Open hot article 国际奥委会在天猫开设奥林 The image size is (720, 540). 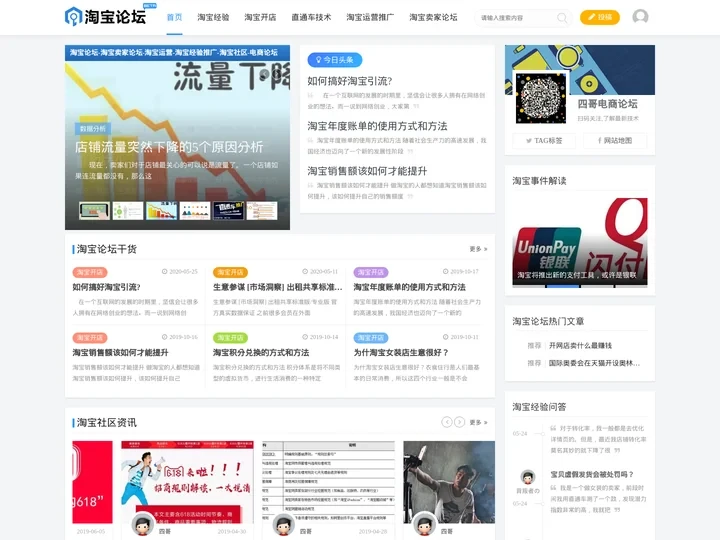click(x=594, y=363)
